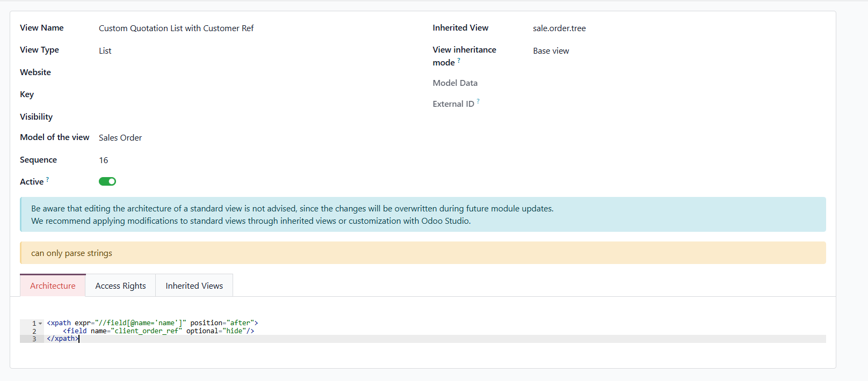This screenshot has height=381, width=868.
Task: Click the client_order_ref field line in editor
Action: tap(158, 331)
